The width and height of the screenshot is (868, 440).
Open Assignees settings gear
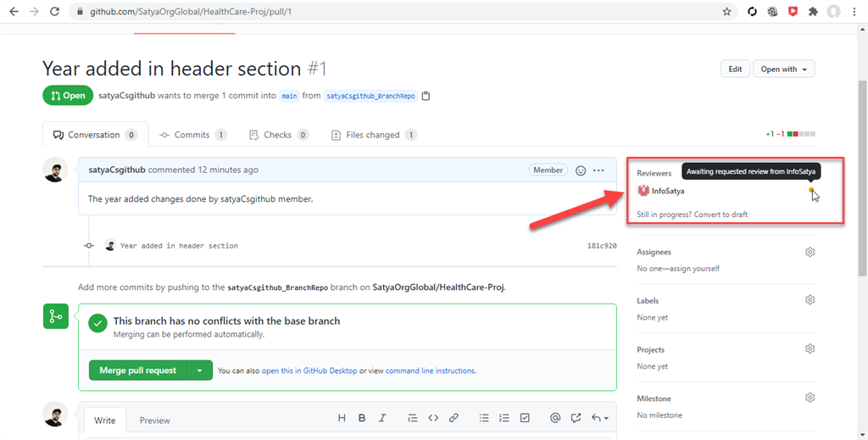[810, 252]
